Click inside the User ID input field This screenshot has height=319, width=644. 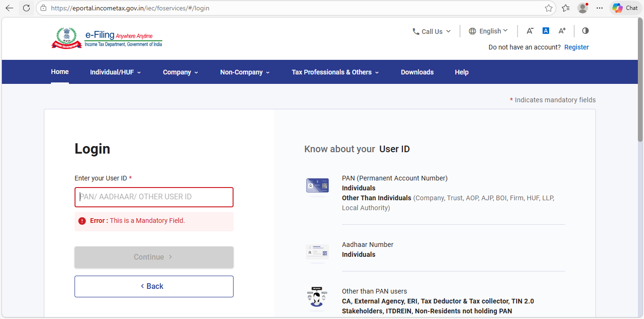(153, 197)
